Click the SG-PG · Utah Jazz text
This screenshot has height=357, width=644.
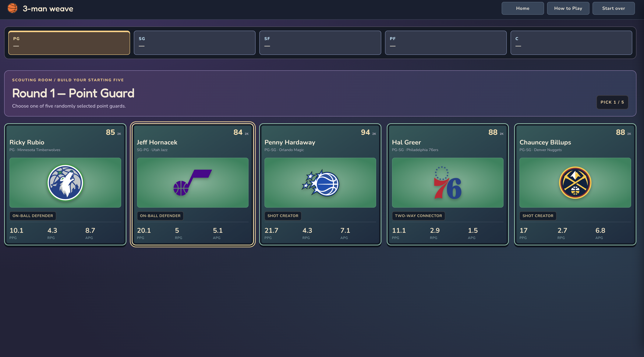click(152, 150)
